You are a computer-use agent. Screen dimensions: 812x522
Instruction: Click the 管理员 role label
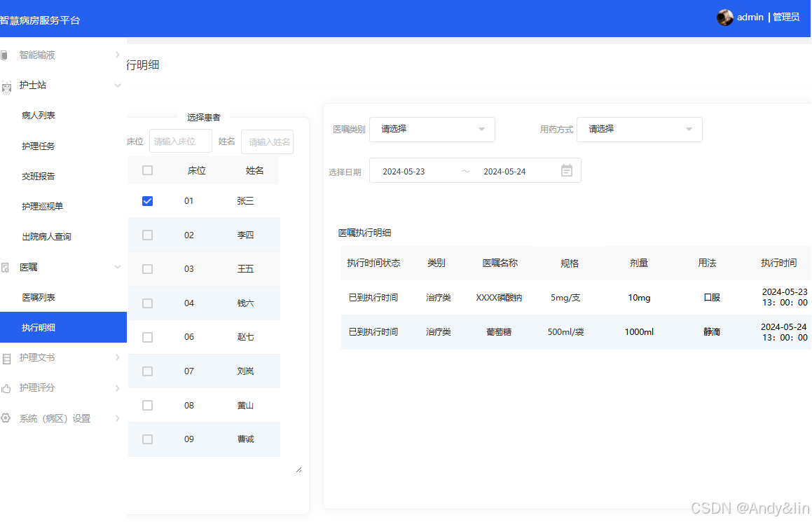pyautogui.click(x=786, y=17)
